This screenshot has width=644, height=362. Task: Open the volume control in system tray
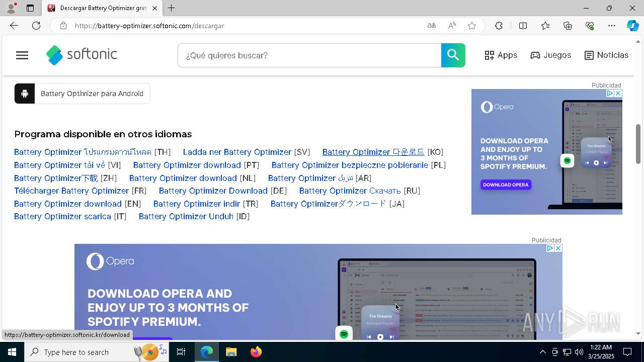[x=579, y=352]
